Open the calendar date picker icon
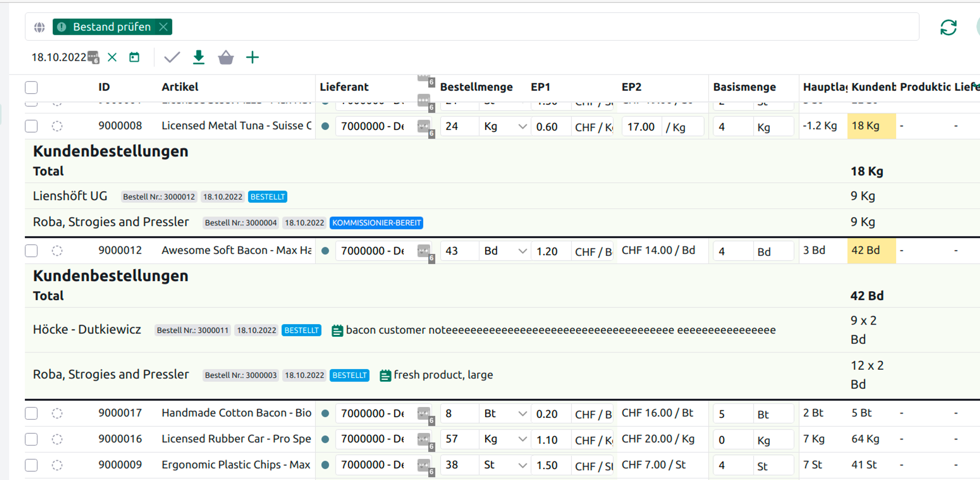Screen dimensions: 980x480 tap(134, 57)
